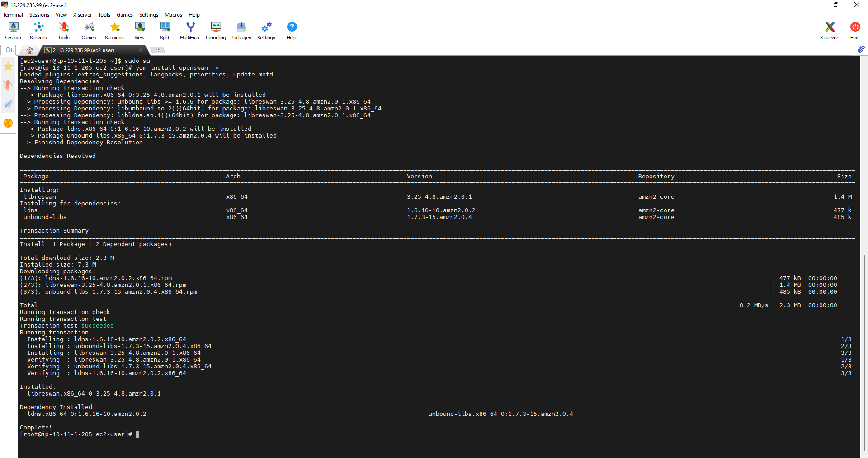Open the sidebar Tools icon

pos(8,85)
